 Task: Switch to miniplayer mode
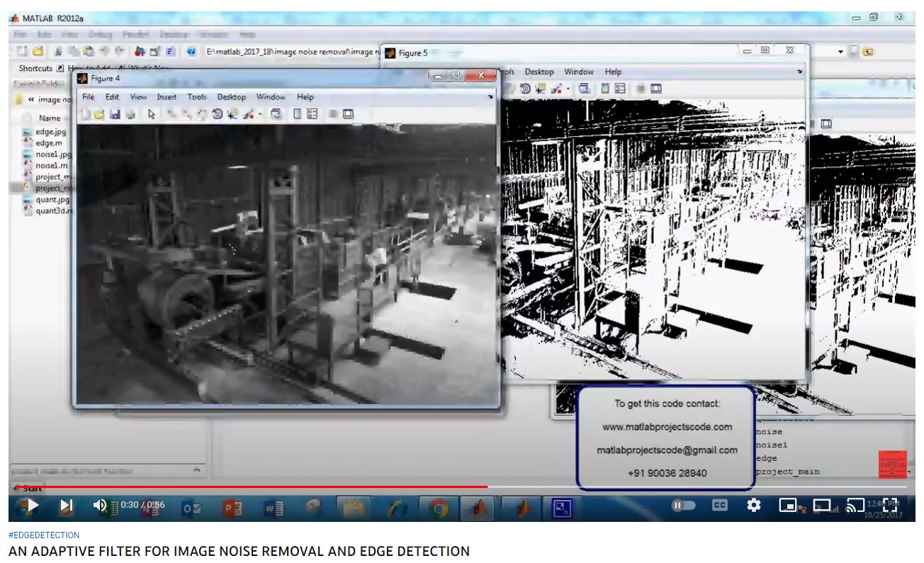(x=788, y=506)
